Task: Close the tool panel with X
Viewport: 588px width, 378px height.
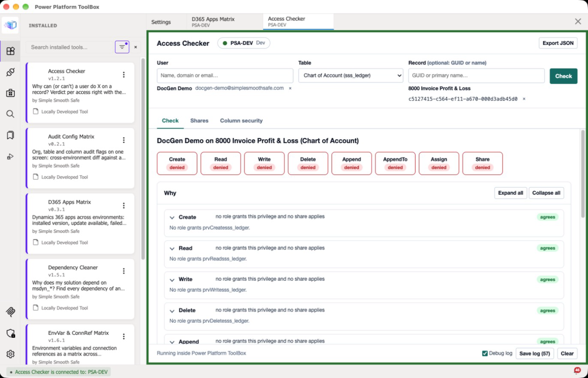Action: click(x=578, y=21)
